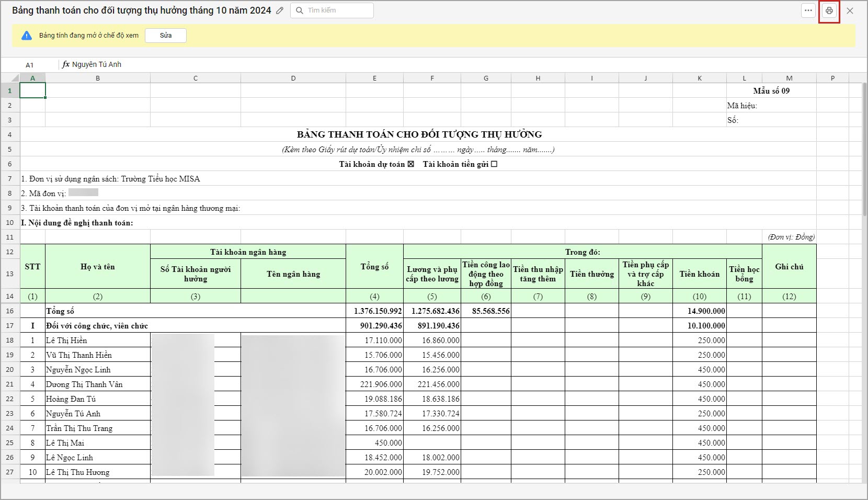Viewport: 868px width, 500px height.
Task: Select column K header
Action: (x=700, y=78)
